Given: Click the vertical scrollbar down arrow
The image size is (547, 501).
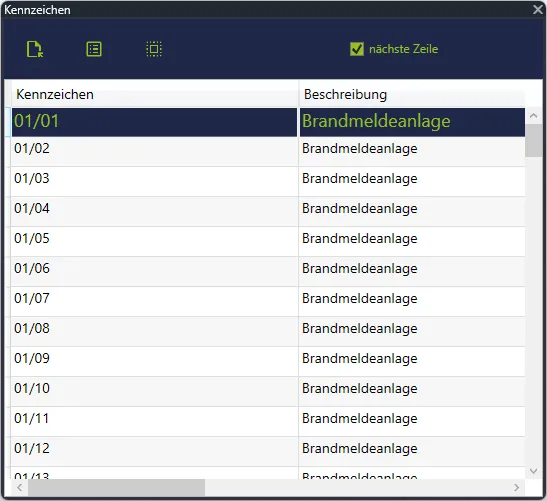Looking at the screenshot, I should point(533,471).
